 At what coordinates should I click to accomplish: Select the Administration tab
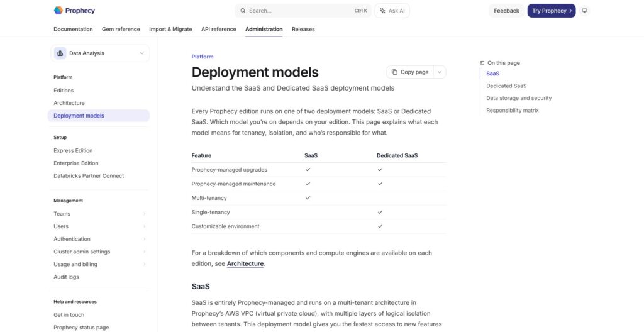click(x=264, y=29)
